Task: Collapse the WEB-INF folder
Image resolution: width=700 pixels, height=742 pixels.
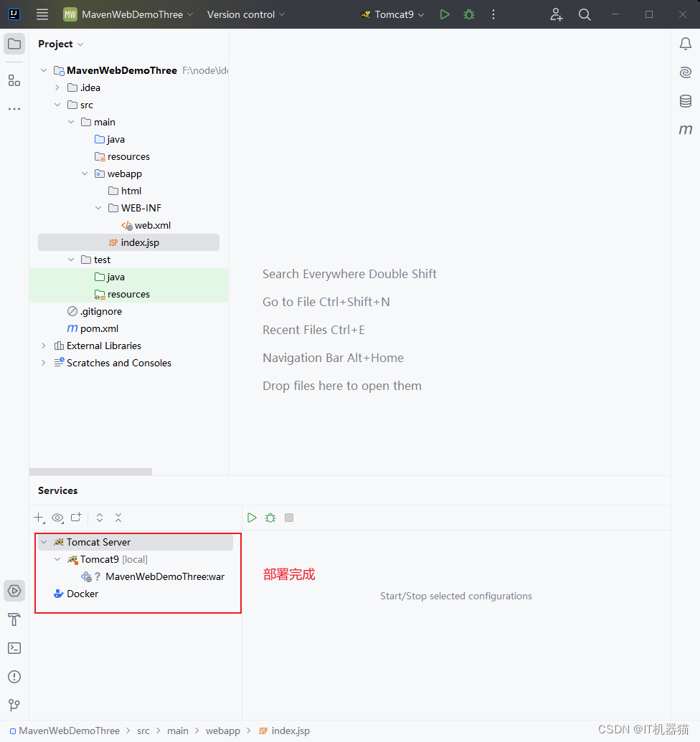Action: pyautogui.click(x=98, y=208)
